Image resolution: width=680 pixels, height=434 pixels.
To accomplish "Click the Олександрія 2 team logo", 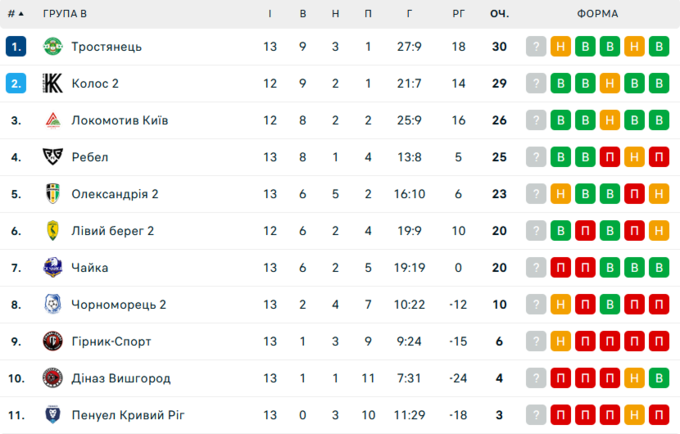I will pyautogui.click(x=52, y=194).
